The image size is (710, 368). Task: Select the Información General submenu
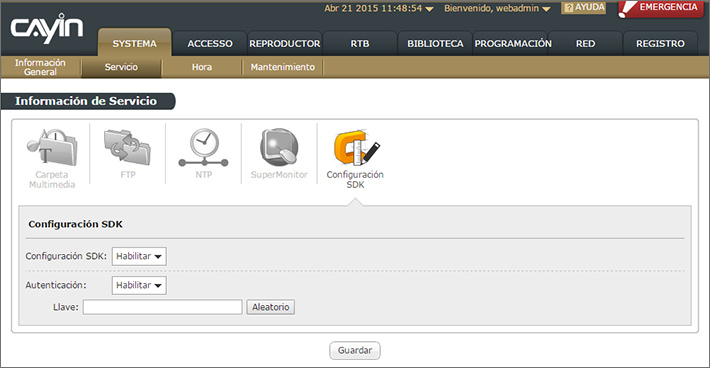(x=40, y=67)
